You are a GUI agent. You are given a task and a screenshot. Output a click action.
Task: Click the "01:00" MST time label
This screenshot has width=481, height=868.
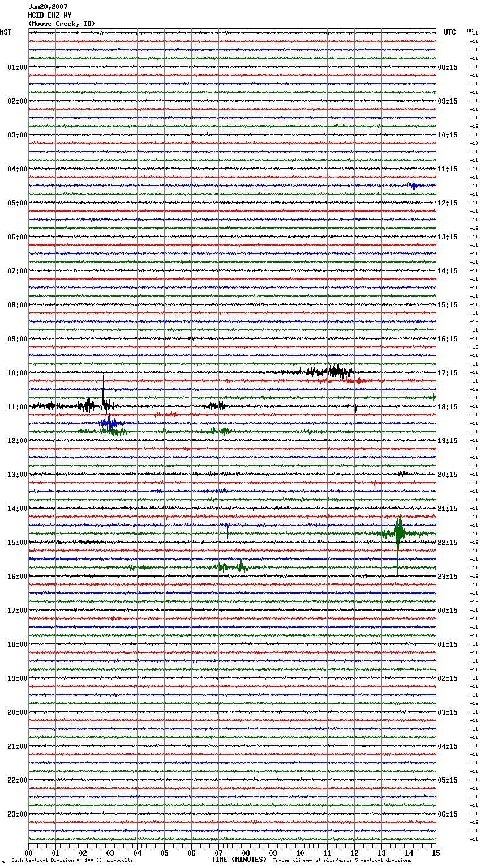click(x=18, y=67)
